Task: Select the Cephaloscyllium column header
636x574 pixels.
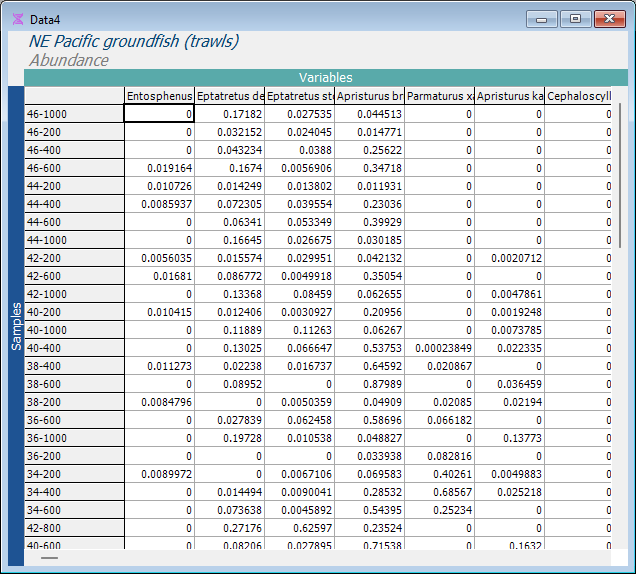Action: tap(579, 96)
